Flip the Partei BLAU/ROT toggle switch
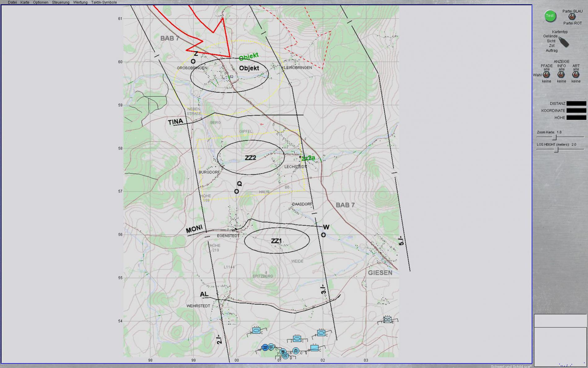588x368 pixels. (x=572, y=17)
